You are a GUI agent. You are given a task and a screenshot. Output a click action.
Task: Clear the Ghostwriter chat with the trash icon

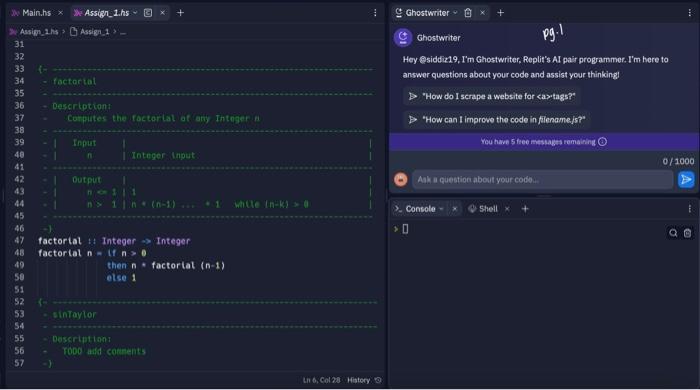pyautogui.click(x=468, y=13)
